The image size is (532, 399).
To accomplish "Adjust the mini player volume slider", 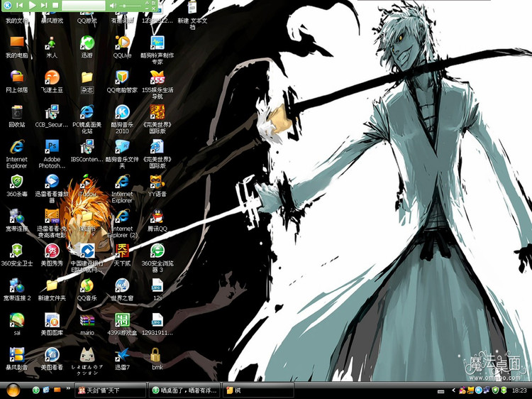I will [x=130, y=6].
